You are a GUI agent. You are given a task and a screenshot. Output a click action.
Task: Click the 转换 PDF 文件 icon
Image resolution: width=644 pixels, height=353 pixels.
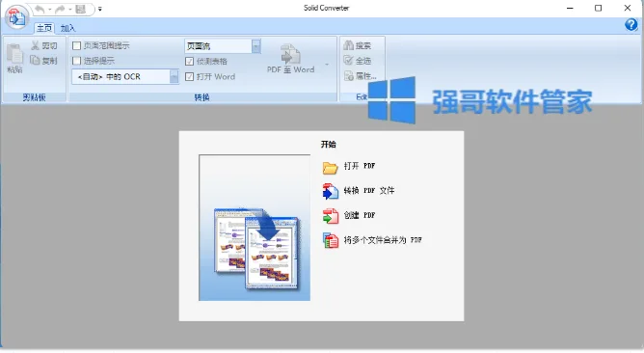[x=331, y=192]
